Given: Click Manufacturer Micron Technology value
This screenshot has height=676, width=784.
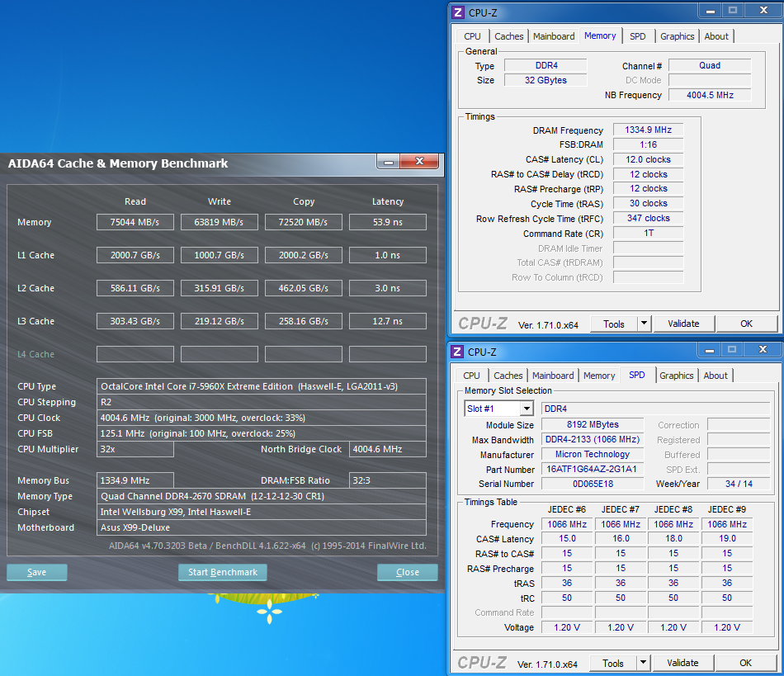Looking at the screenshot, I should pos(593,454).
